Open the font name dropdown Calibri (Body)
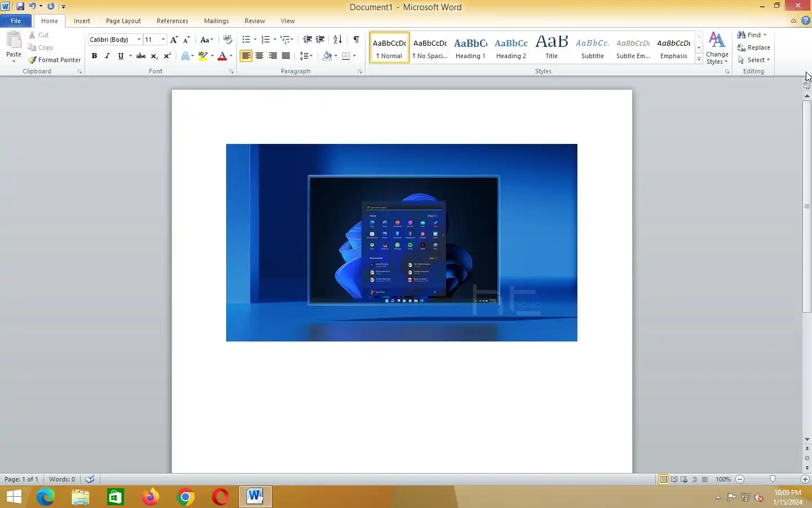Screen dimensions: 812x508 click(139, 40)
